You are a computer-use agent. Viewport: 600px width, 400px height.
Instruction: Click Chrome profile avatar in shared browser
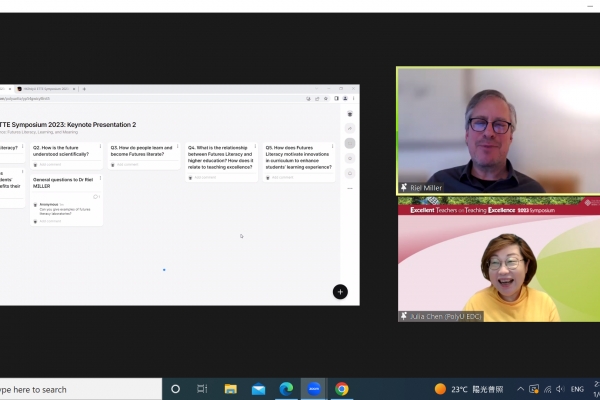click(345, 98)
